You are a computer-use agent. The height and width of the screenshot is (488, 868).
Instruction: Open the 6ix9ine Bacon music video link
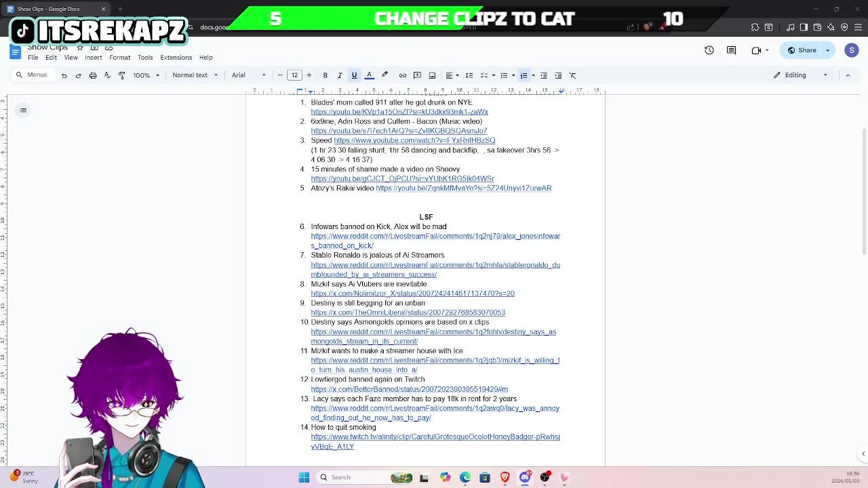(399, 131)
